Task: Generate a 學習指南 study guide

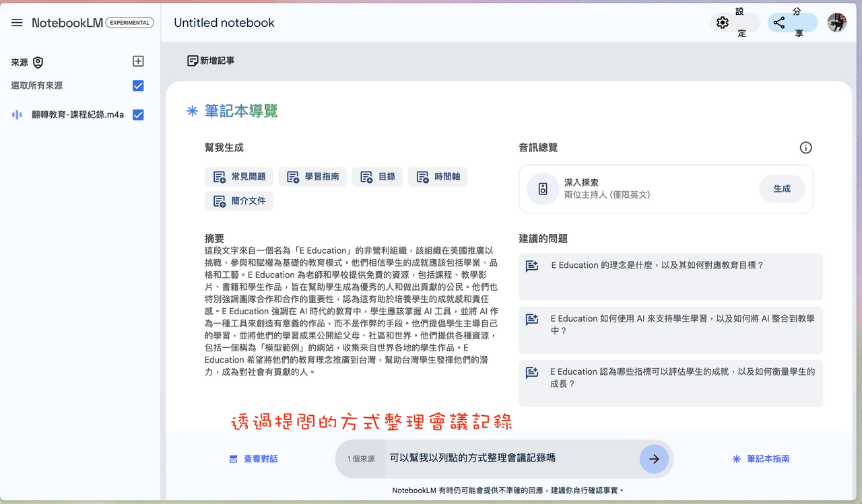Action: click(x=313, y=177)
